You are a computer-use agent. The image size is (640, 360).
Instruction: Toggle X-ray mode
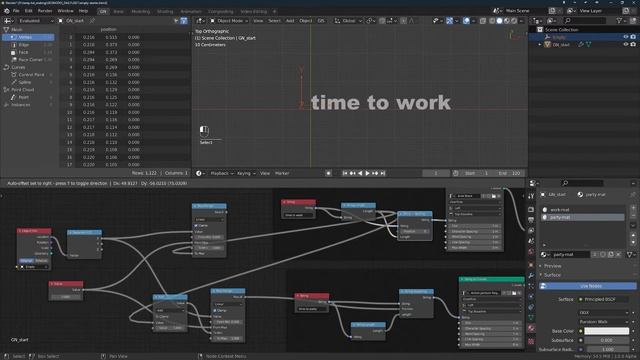(x=483, y=20)
